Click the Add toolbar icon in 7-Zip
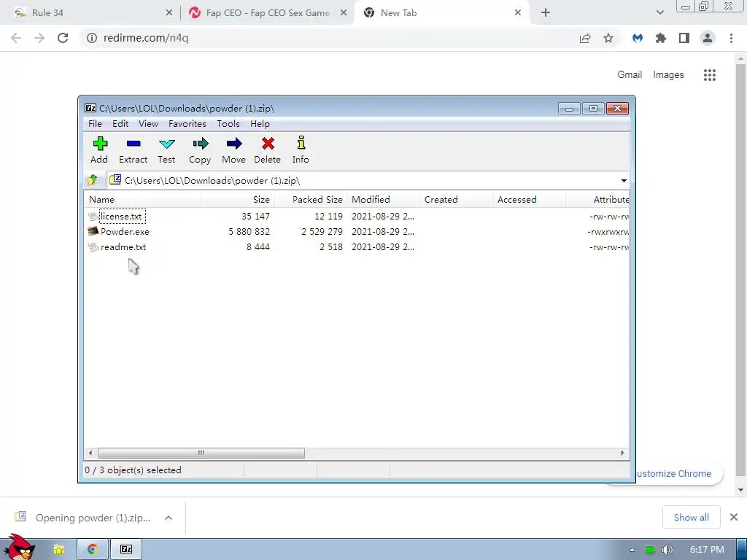Image resolution: width=747 pixels, height=560 pixels. [x=99, y=150]
